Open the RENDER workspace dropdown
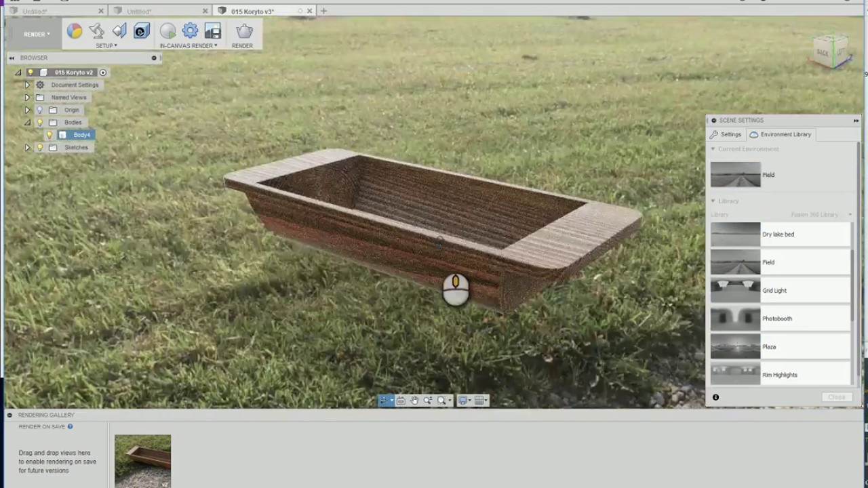Viewport: 868px width, 488px height. [x=37, y=34]
